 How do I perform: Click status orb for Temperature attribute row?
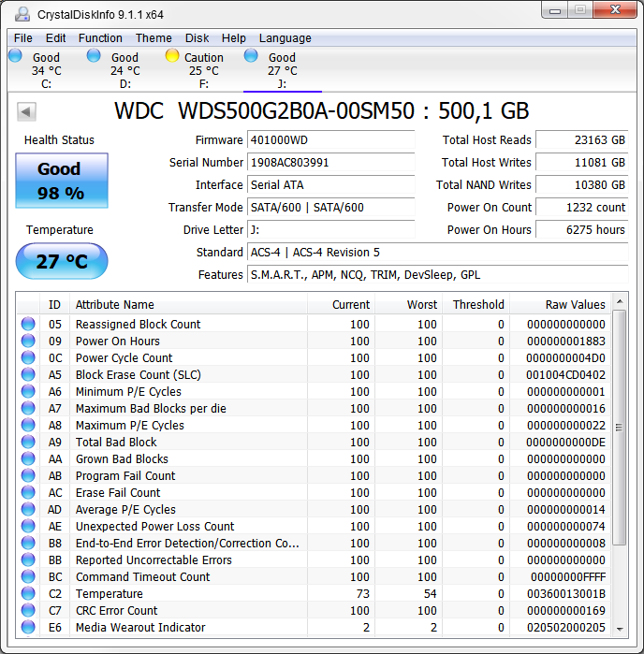point(28,593)
